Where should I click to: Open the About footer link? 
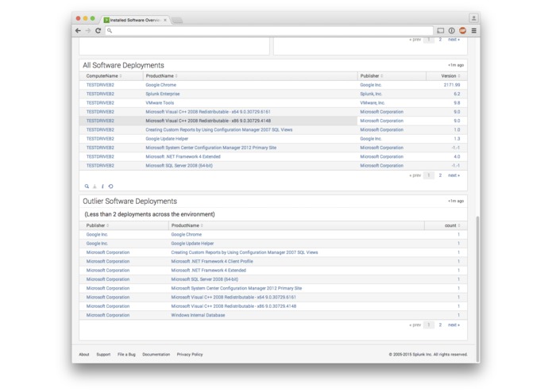pos(84,355)
